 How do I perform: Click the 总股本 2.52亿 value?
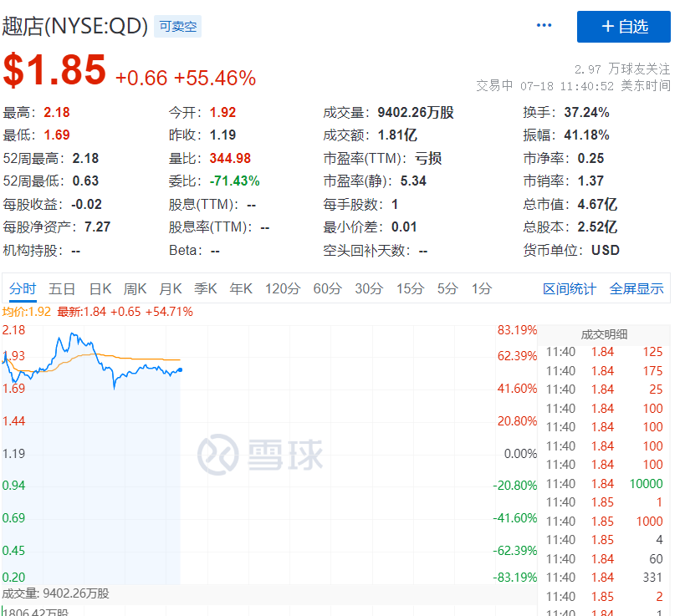597,227
